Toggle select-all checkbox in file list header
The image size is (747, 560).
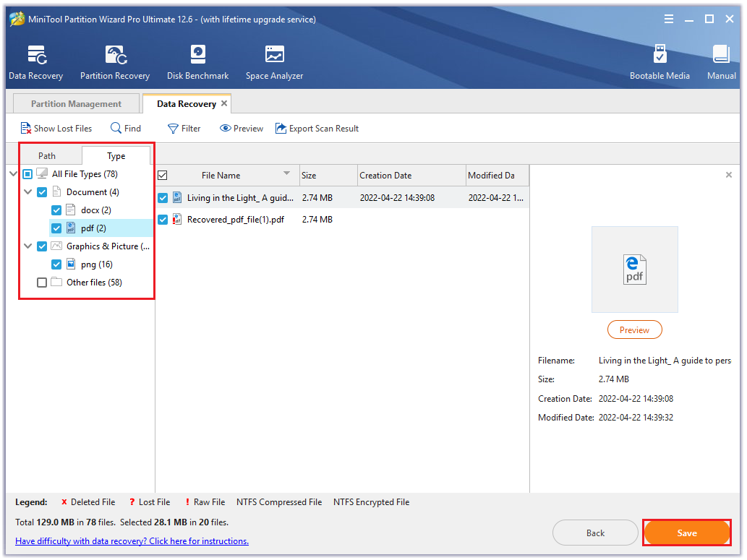click(163, 176)
